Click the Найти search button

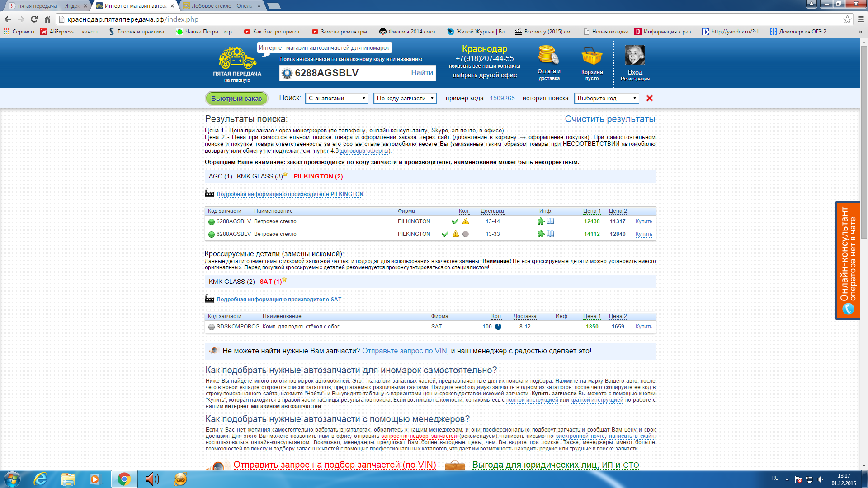[x=422, y=73]
